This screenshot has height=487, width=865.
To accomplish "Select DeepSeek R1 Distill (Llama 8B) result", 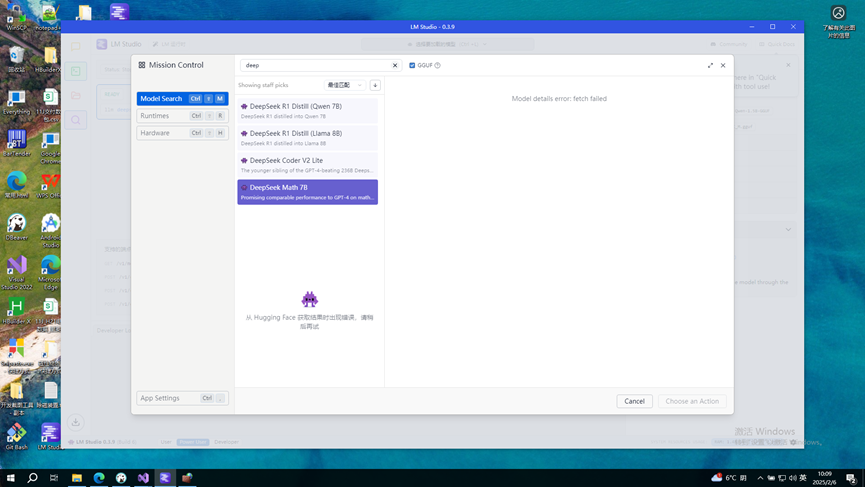I will click(x=307, y=138).
